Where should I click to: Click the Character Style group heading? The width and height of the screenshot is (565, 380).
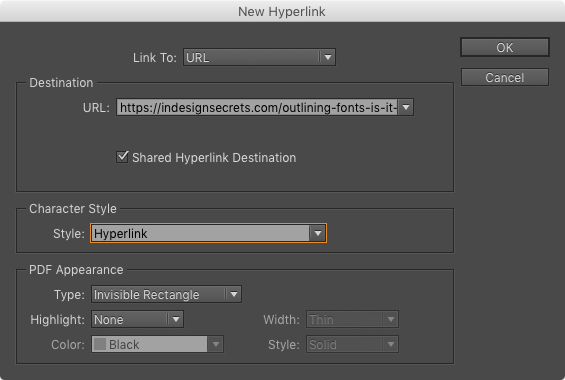73,209
